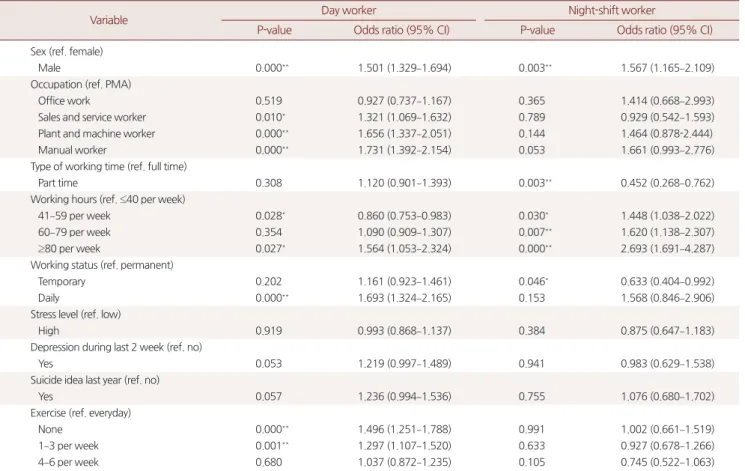This screenshot has height=471, width=745.
Task: Click 'Sales and service worker' row label
Action: point(92,117)
